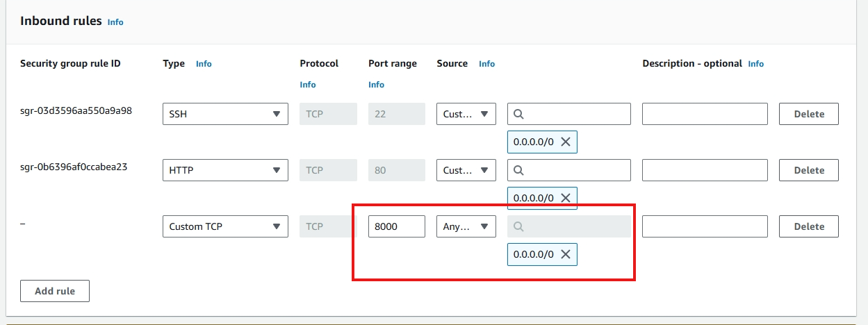Click source search field for HTTP rule
The height and width of the screenshot is (325, 868).
(x=569, y=170)
